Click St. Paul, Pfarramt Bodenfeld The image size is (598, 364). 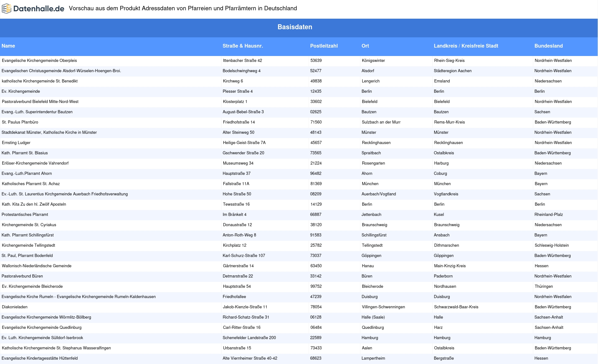tap(27, 256)
